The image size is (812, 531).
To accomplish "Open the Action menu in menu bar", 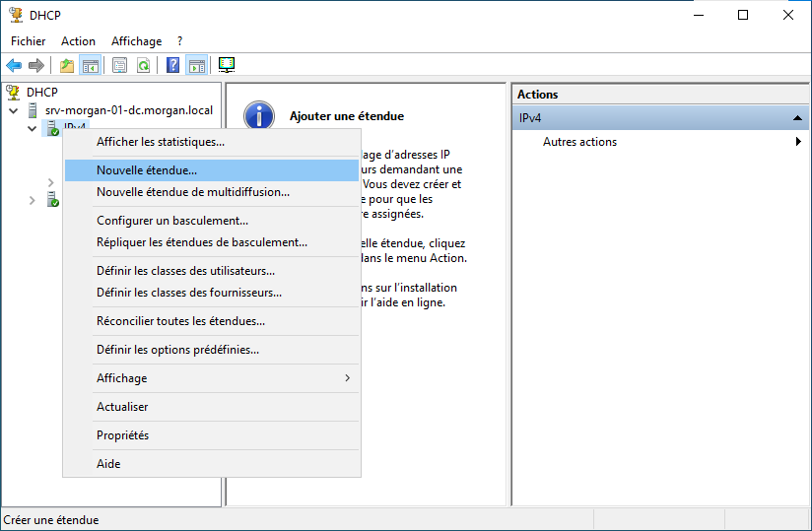I will click(78, 41).
